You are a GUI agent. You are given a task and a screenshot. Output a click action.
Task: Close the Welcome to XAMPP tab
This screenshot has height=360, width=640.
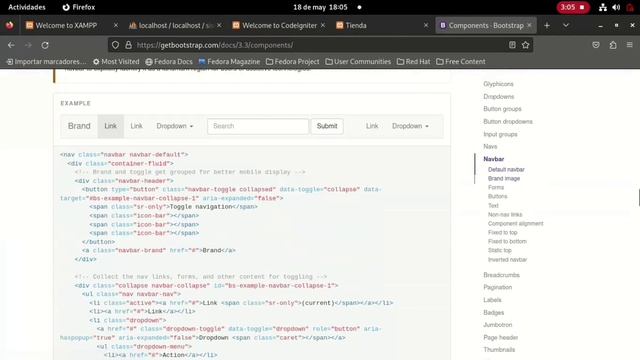coord(116,25)
